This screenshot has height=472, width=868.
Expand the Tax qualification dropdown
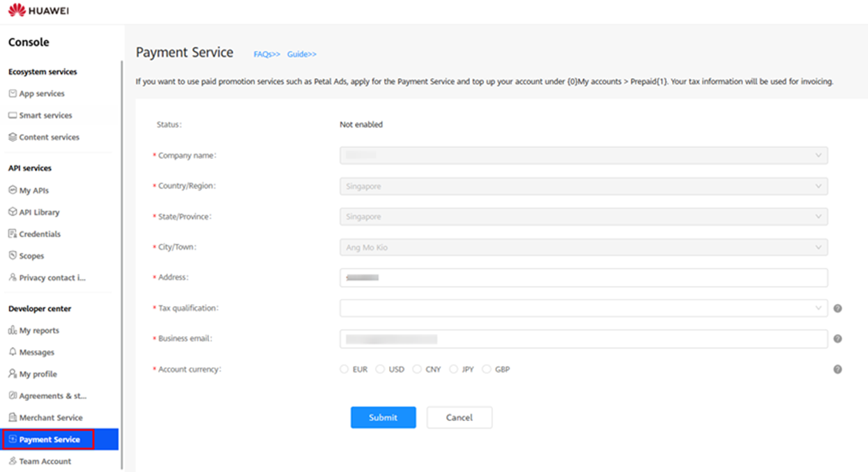(584, 308)
